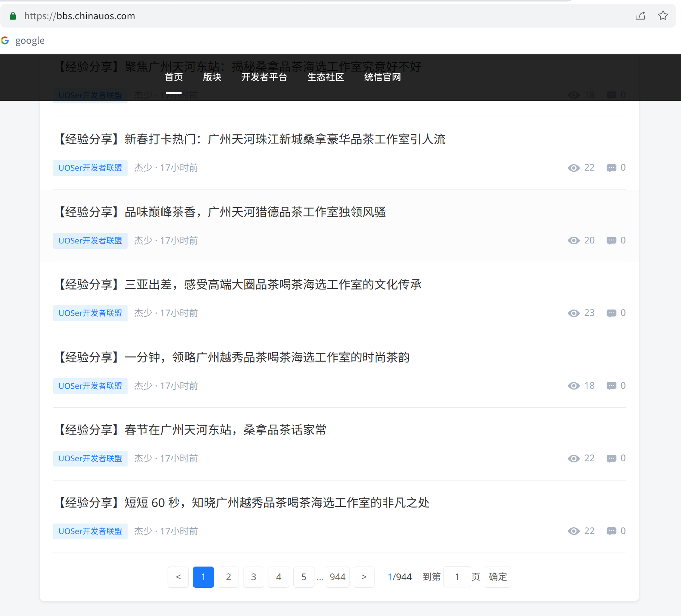Select page 1 in pagination
681x616 pixels.
[x=203, y=577]
